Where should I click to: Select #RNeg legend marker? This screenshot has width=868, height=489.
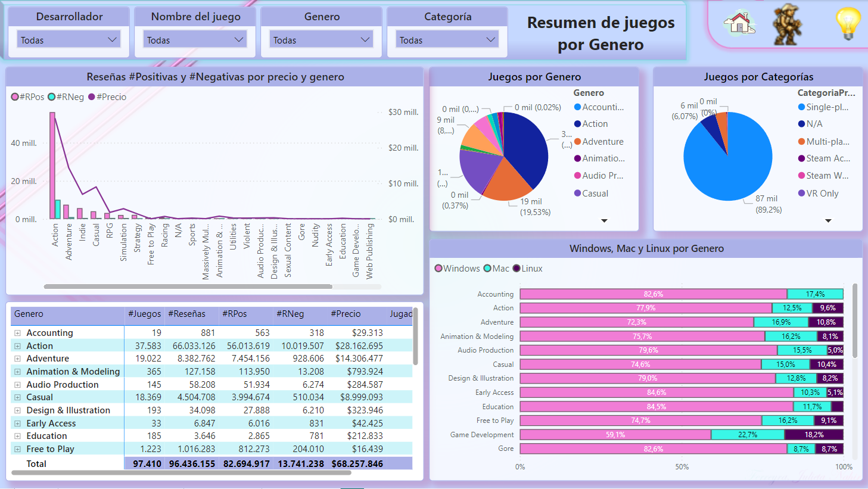(x=51, y=96)
